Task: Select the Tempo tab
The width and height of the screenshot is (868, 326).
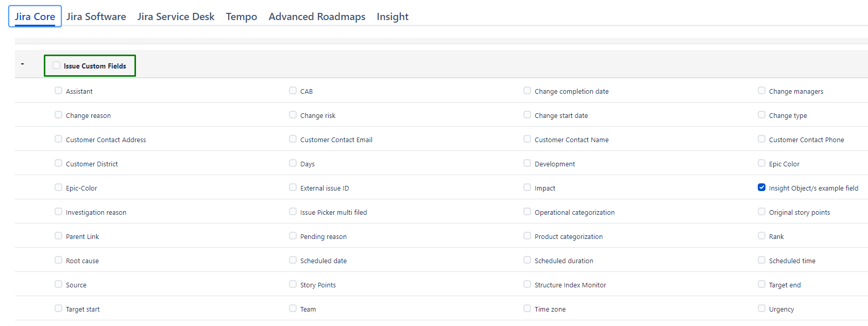Action: [x=241, y=16]
